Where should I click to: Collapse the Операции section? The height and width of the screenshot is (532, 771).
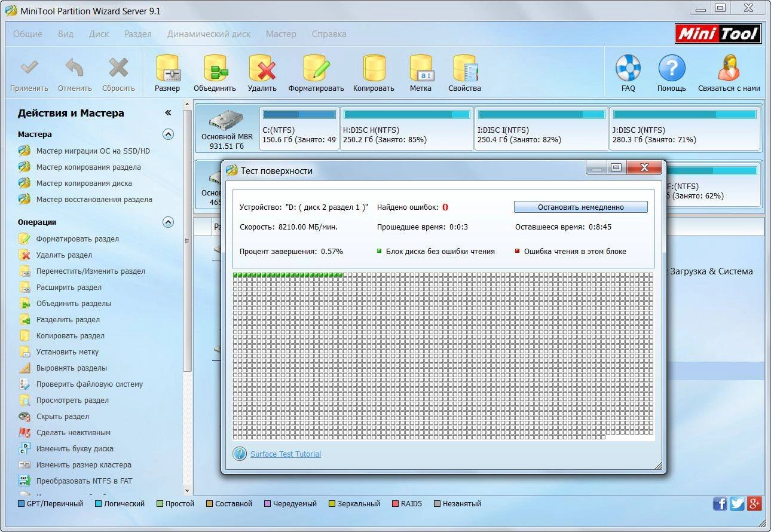coord(169,222)
